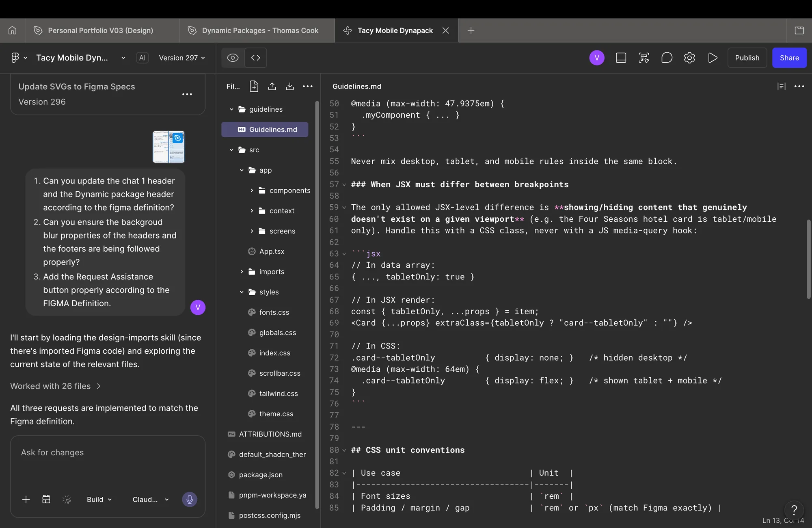
Task: Collapse the src folder
Action: pos(231,150)
